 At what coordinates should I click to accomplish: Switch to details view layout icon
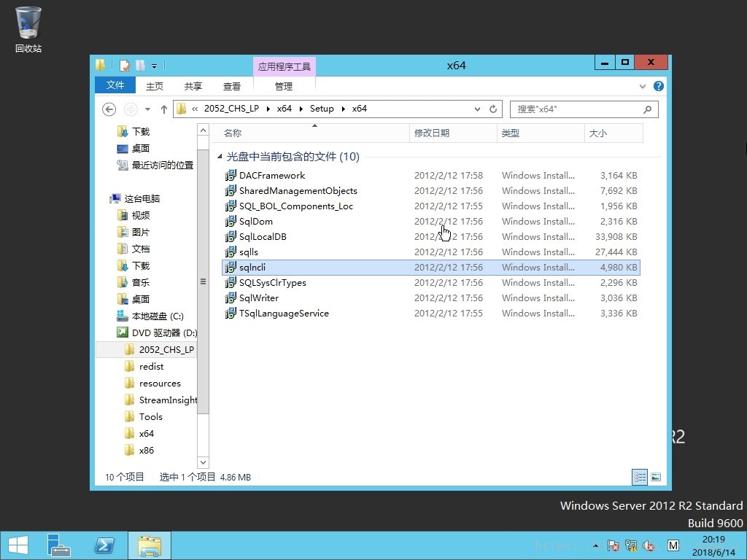[639, 477]
